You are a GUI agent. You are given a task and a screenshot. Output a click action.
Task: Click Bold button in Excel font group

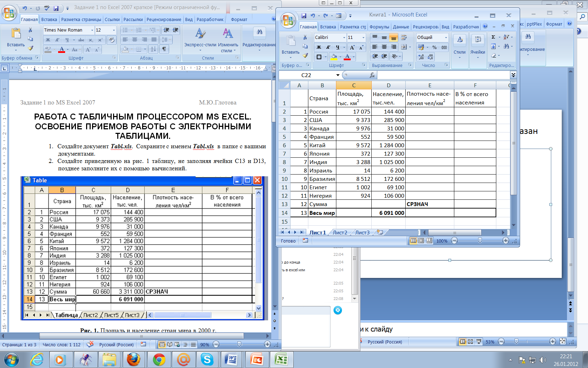[318, 47]
